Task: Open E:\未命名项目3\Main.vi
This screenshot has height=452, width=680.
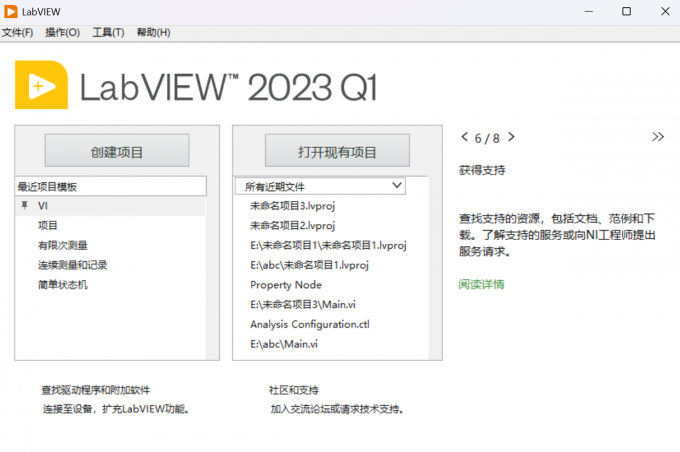Action: (303, 305)
